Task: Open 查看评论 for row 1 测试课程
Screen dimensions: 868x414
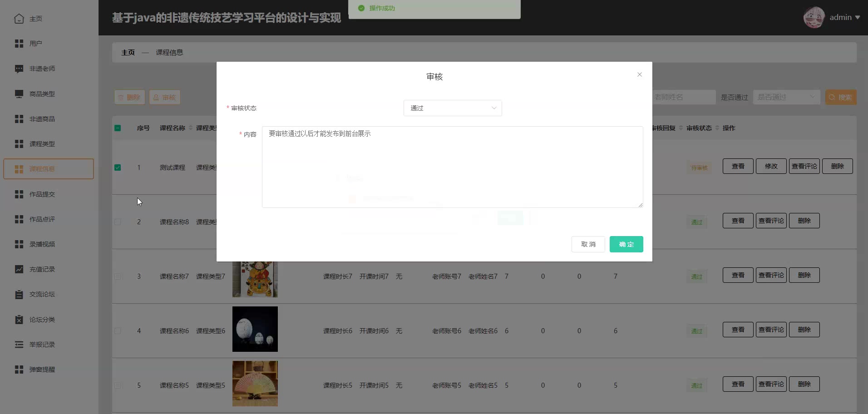Action: pyautogui.click(x=804, y=166)
